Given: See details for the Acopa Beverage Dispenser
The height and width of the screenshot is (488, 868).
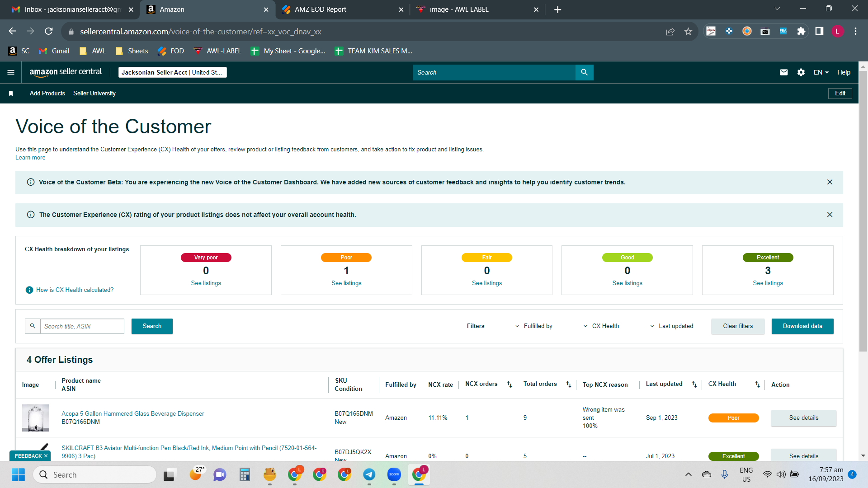Looking at the screenshot, I should (803, 418).
